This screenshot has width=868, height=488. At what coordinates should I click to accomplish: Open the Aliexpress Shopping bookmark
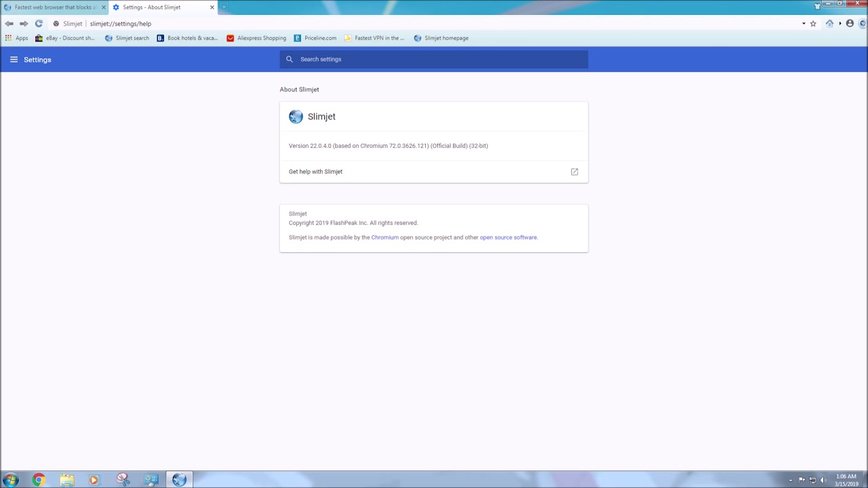[256, 38]
